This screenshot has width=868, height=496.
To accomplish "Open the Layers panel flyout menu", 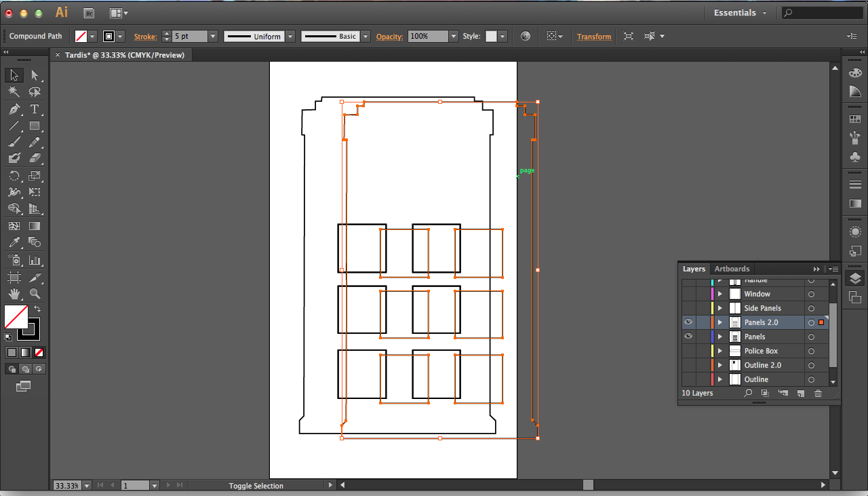I will [832, 269].
